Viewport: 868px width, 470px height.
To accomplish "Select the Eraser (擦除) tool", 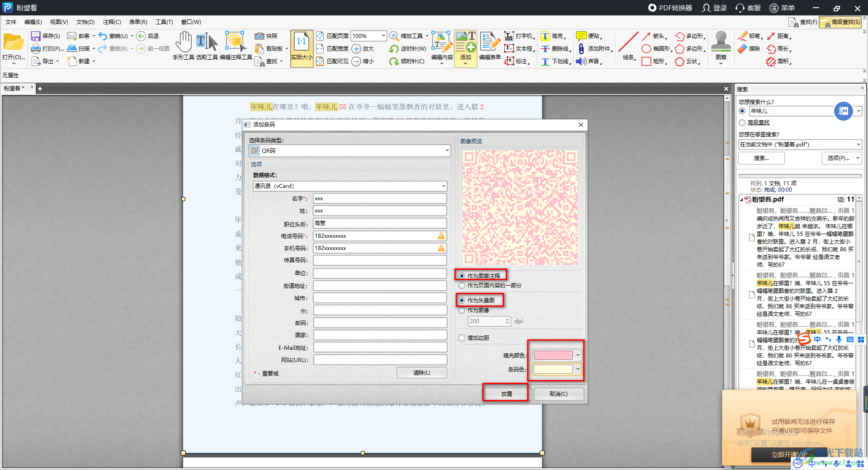I will 749,49.
